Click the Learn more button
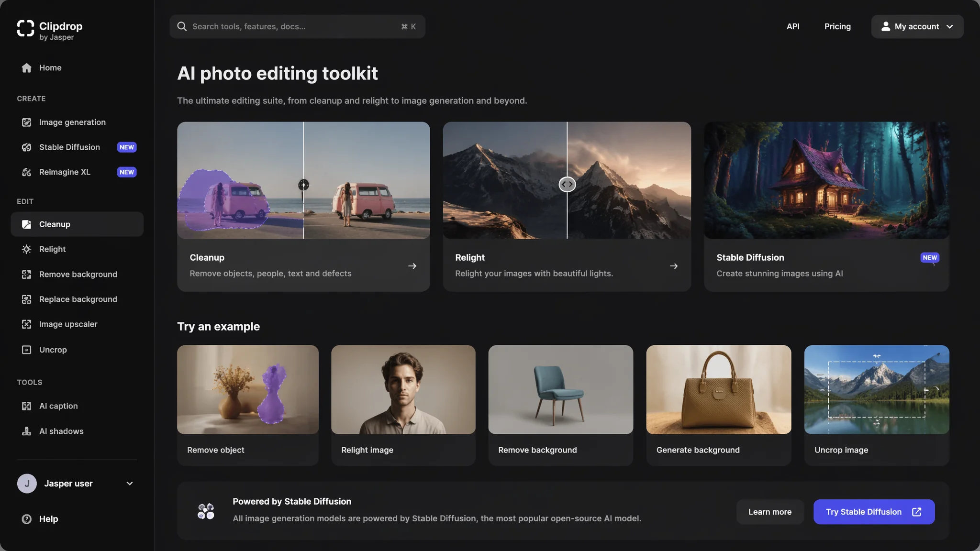 click(770, 512)
